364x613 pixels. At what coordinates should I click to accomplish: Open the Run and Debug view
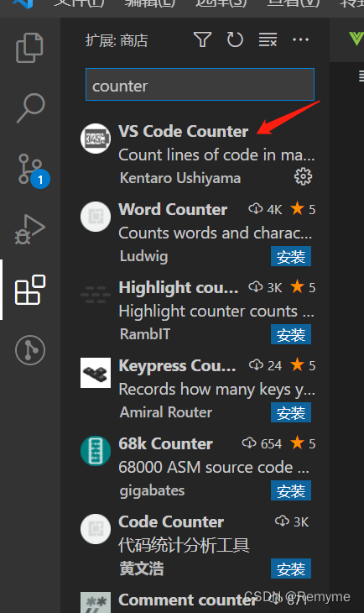click(x=30, y=229)
